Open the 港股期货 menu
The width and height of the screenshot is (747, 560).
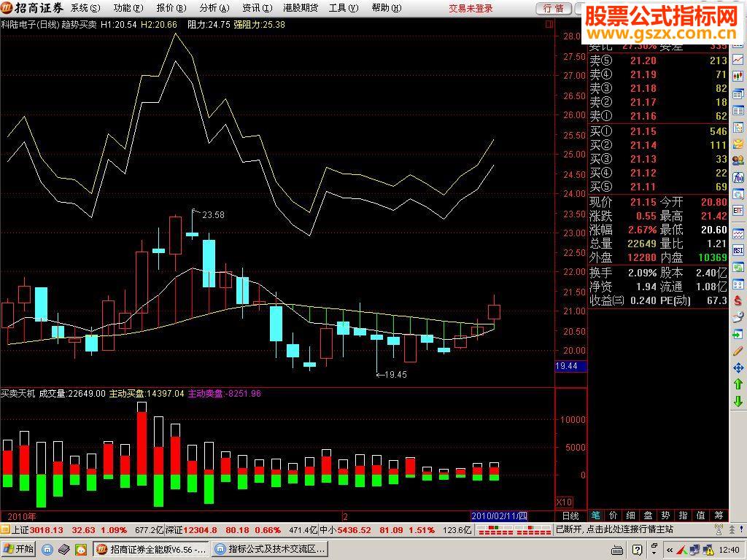tap(300, 8)
